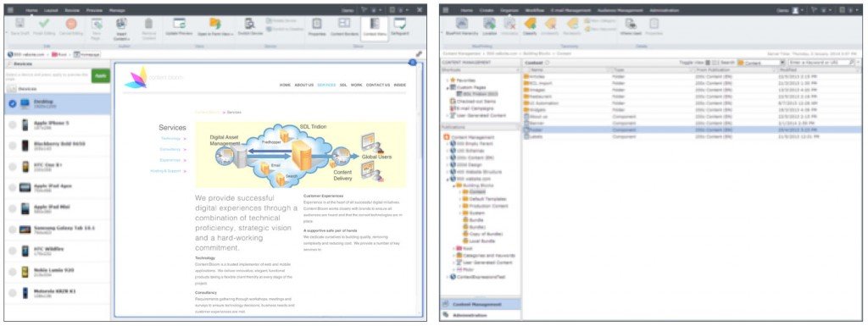Expand Production Content folder node

coord(459,206)
